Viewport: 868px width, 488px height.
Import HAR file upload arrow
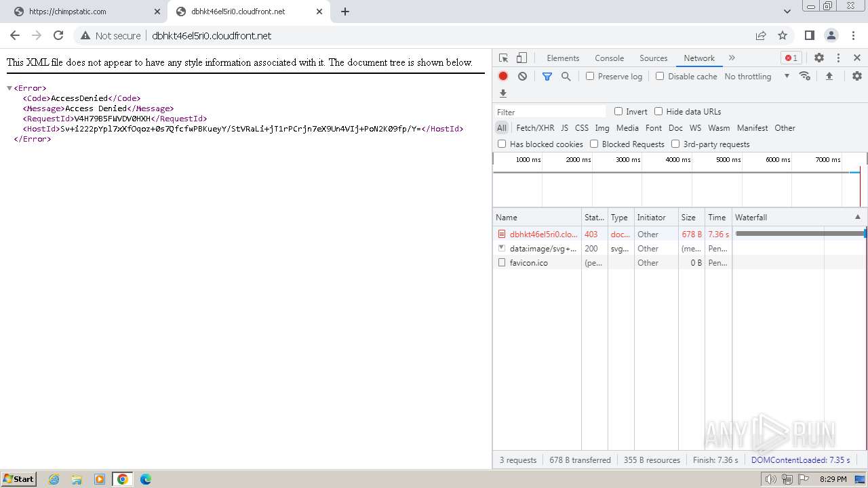pyautogui.click(x=829, y=76)
